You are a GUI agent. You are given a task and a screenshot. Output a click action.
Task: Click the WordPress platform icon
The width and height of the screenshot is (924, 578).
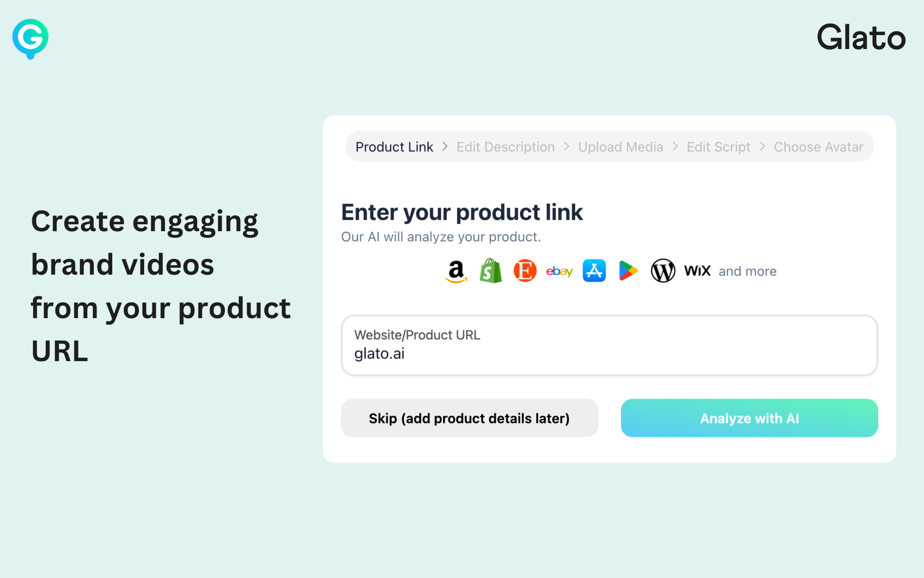pyautogui.click(x=661, y=271)
